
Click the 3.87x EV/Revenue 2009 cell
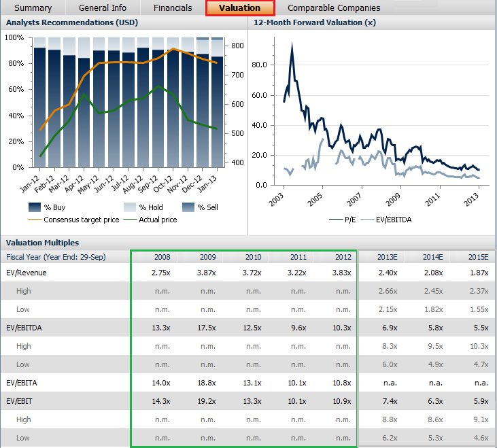[x=206, y=273]
